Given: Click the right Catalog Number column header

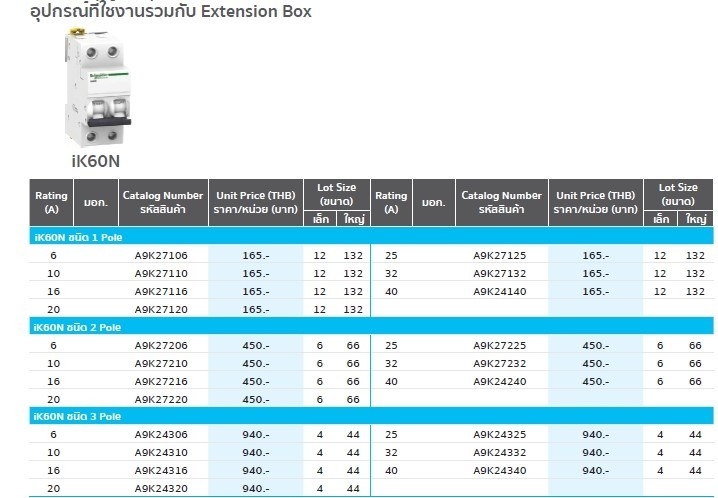Looking at the screenshot, I should tap(501, 202).
